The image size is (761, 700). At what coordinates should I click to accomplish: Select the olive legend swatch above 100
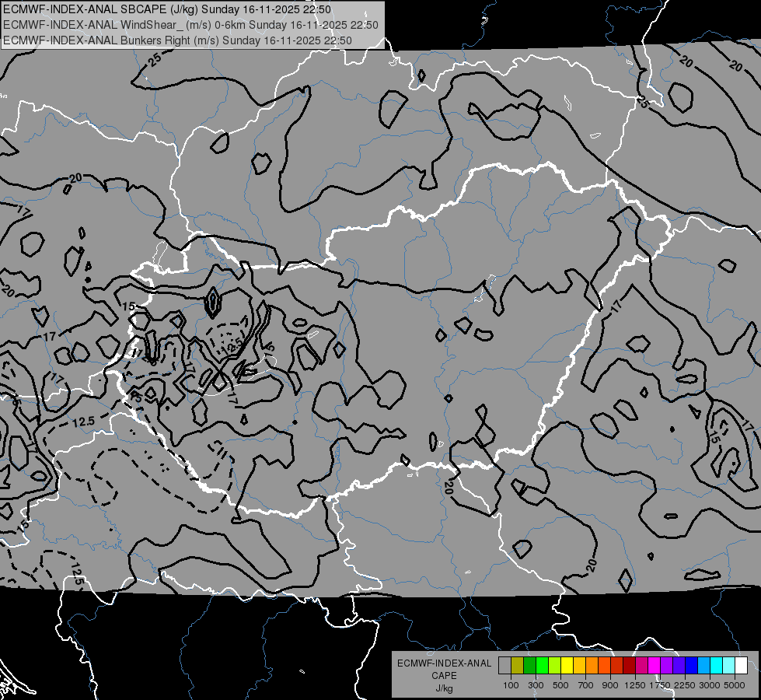[518, 665]
